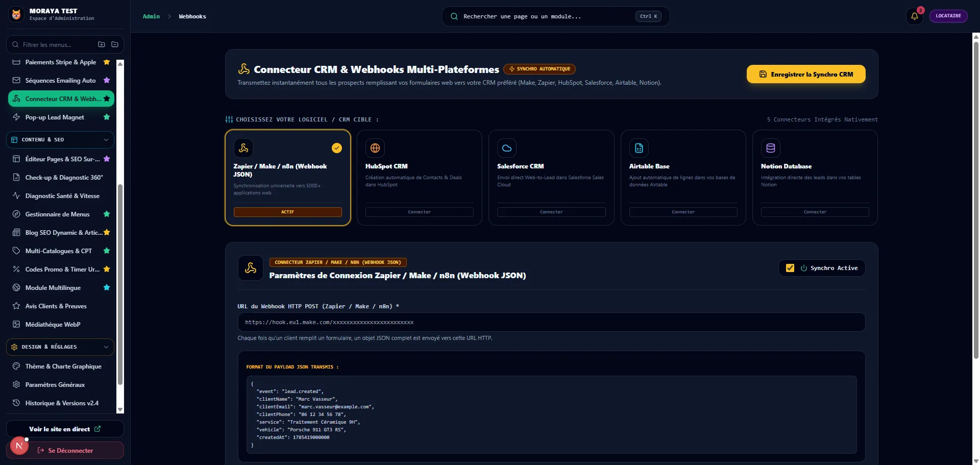Click the Moraya Test fox logo
This screenshot has width=980, height=465.
[16, 14]
